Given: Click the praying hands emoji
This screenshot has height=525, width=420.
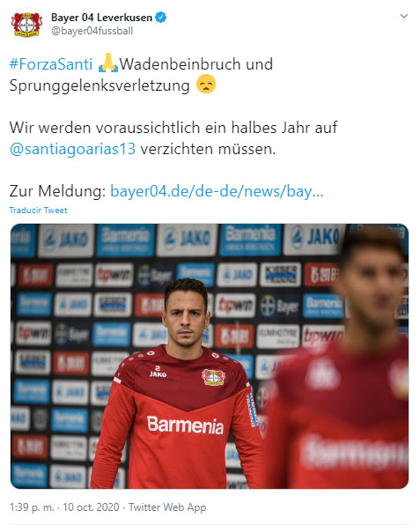Looking at the screenshot, I should pos(107,63).
